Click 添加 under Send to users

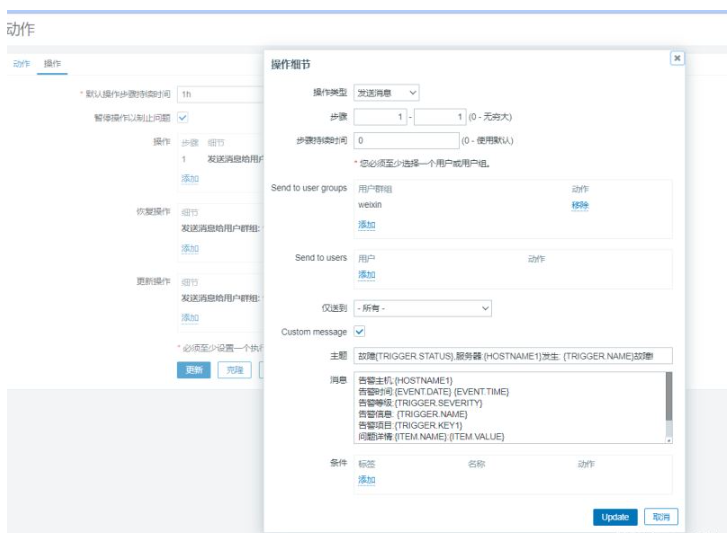[366, 275]
